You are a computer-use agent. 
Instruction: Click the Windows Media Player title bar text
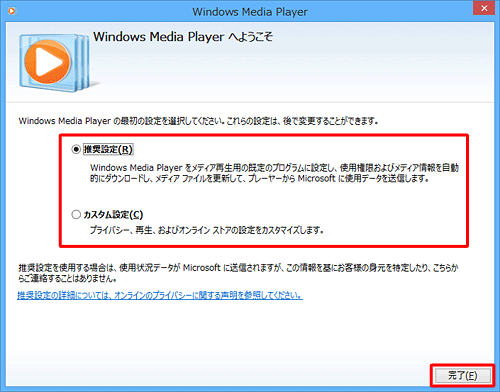pyautogui.click(x=250, y=12)
